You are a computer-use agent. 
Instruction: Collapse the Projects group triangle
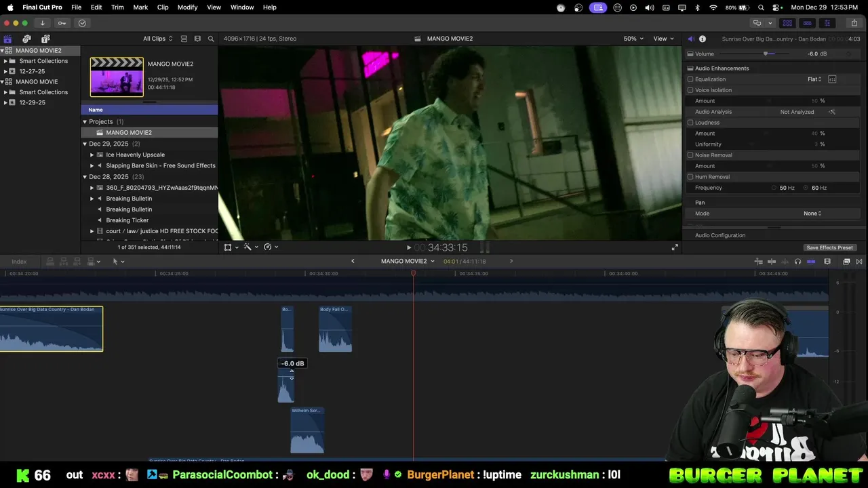pos(85,122)
